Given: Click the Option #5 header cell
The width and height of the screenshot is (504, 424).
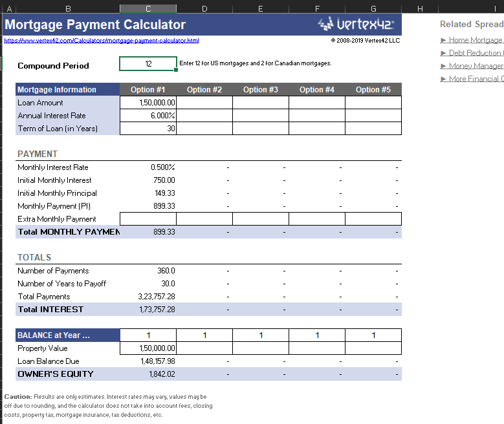Looking at the screenshot, I should point(373,89).
